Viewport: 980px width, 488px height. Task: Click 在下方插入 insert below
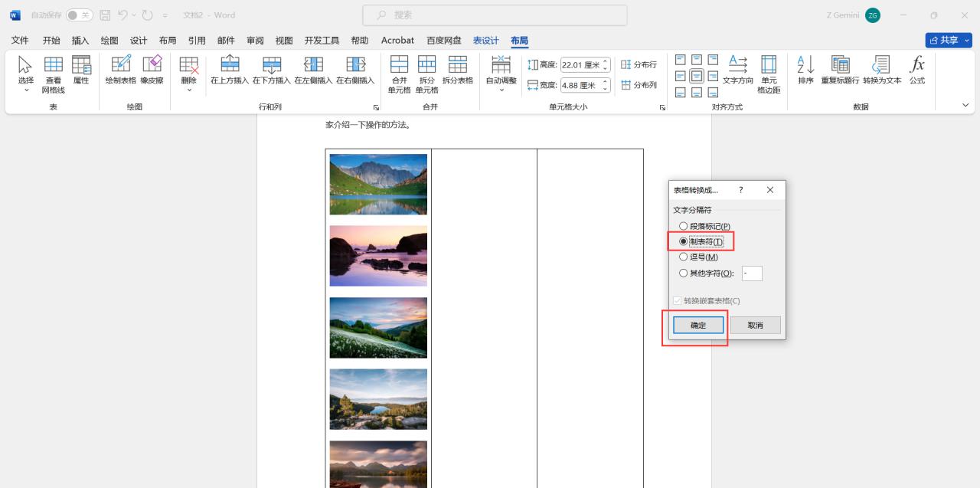(x=272, y=70)
